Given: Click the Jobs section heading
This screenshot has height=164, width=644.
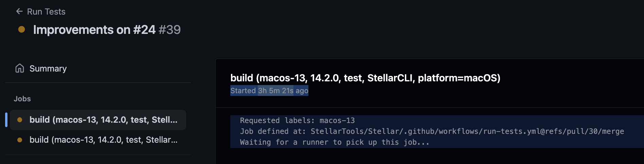Looking at the screenshot, I should coord(22,99).
